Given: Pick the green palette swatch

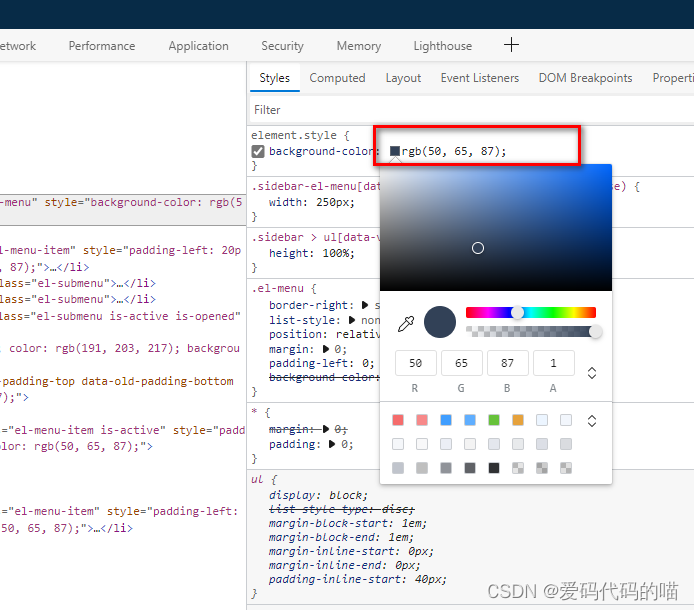Looking at the screenshot, I should 494,420.
